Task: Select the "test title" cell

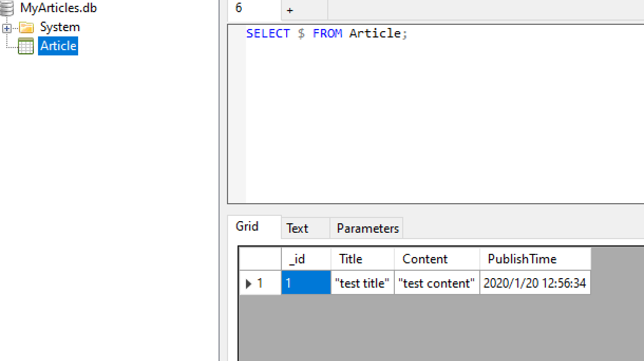Action: coord(363,283)
